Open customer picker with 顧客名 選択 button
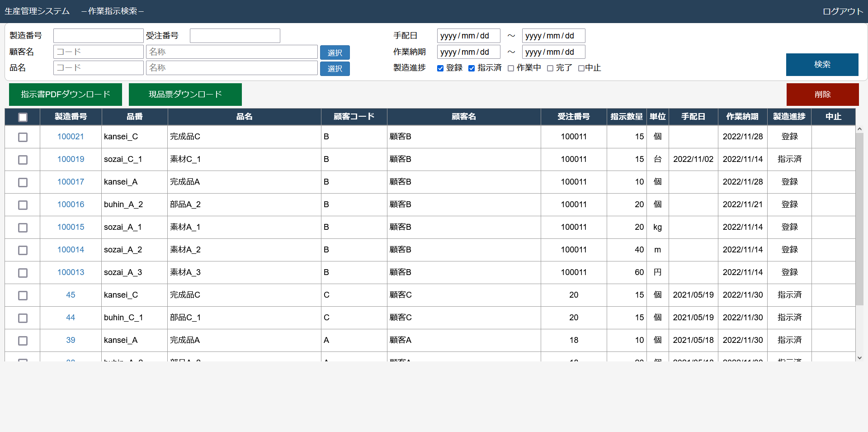Screen dimensions: 868x432 point(335,52)
